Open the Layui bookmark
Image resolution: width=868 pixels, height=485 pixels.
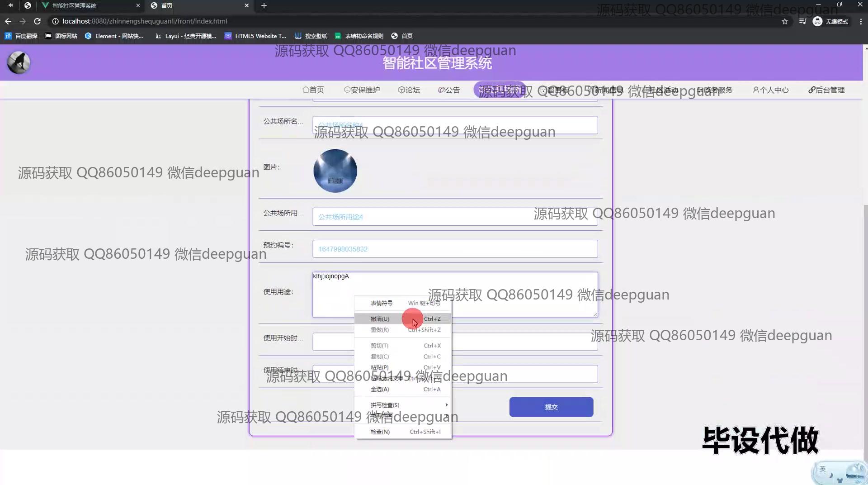186,36
